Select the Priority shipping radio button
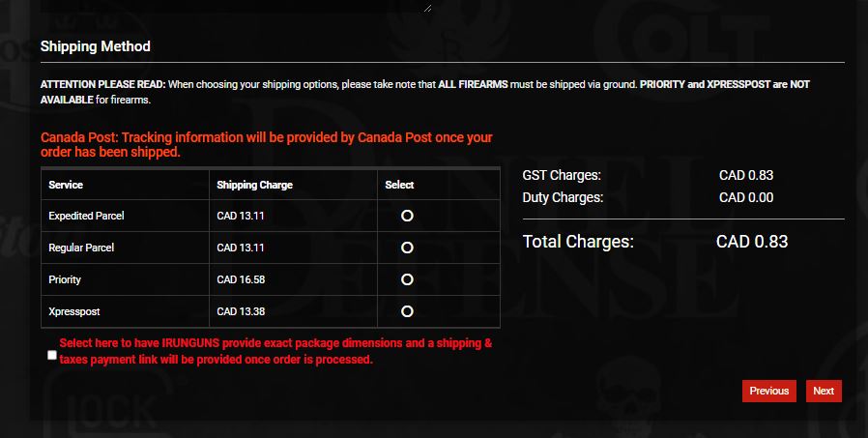 (x=407, y=279)
